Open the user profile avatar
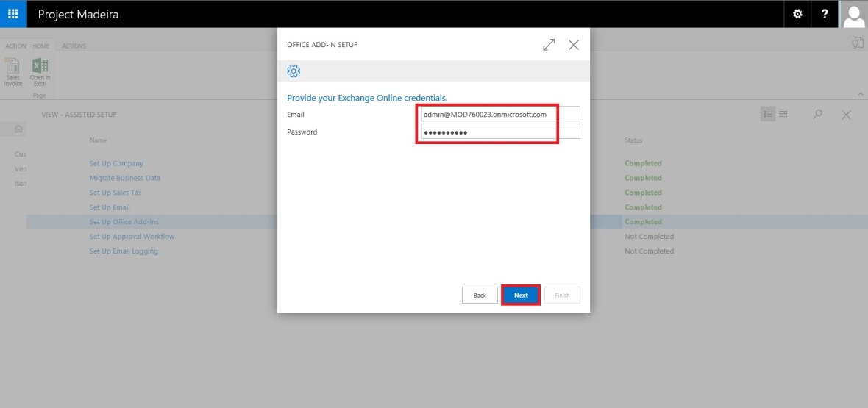The image size is (868, 408). coord(854,14)
